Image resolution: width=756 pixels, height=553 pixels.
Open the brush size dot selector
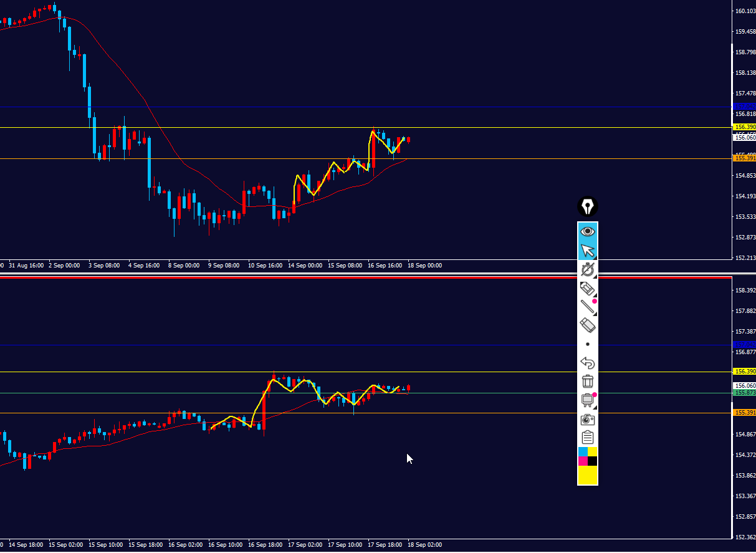[x=588, y=344]
